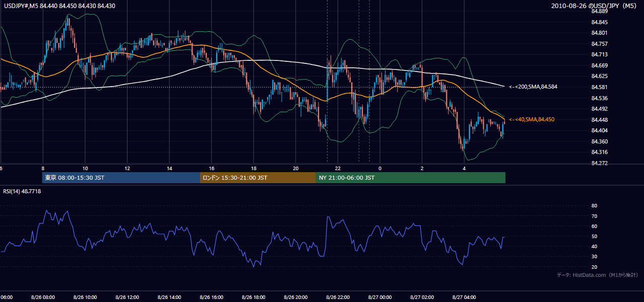This screenshot has width=644, height=302.
Task: Click the 84.625 price axis label
Action: click(599, 77)
